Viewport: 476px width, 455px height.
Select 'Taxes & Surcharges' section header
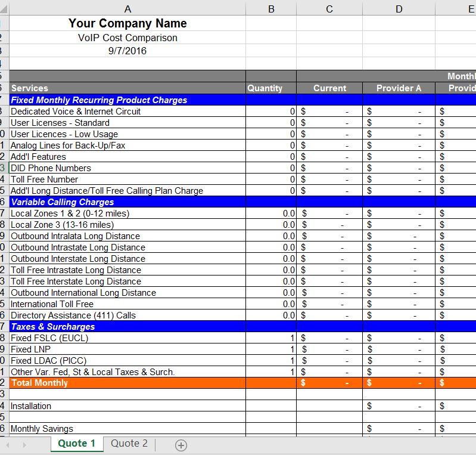[127, 326]
